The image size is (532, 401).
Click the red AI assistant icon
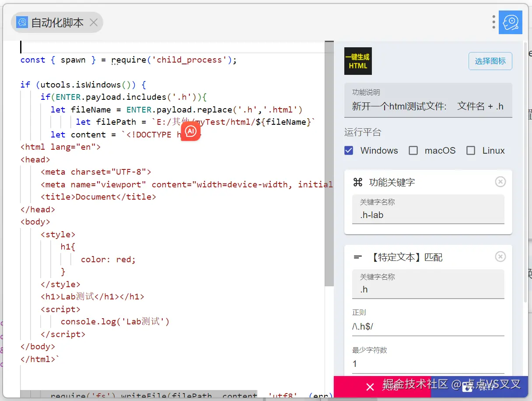(x=191, y=131)
